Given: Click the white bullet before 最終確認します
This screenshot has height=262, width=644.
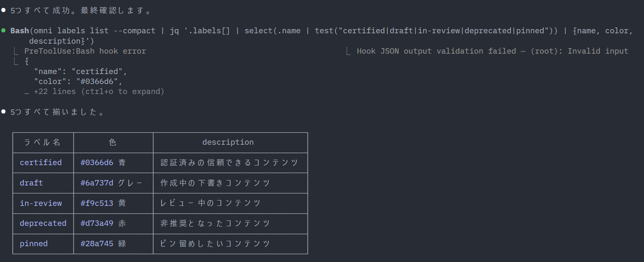Looking at the screenshot, I should tap(3, 10).
